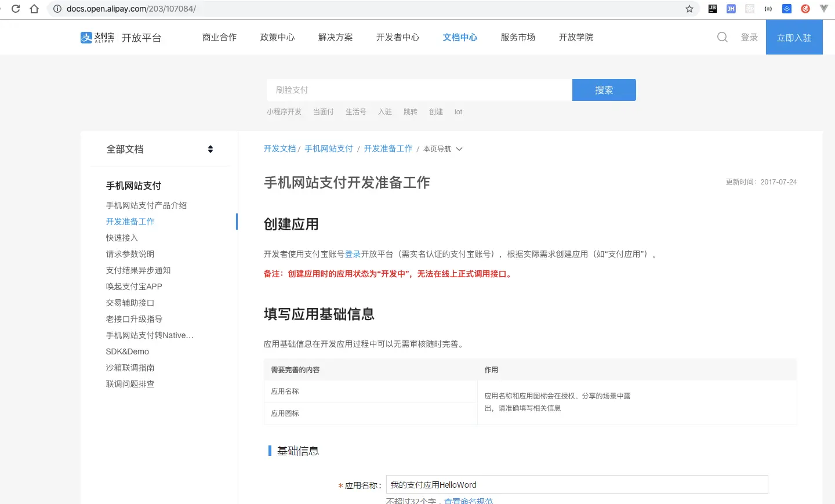
Task: Select suggested keyword 跳转
Action: click(411, 112)
